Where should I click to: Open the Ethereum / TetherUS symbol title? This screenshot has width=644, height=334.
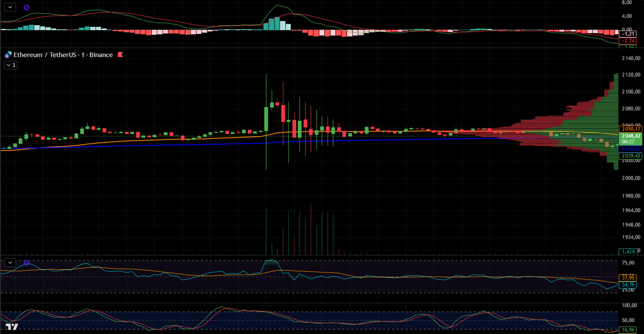click(x=63, y=55)
